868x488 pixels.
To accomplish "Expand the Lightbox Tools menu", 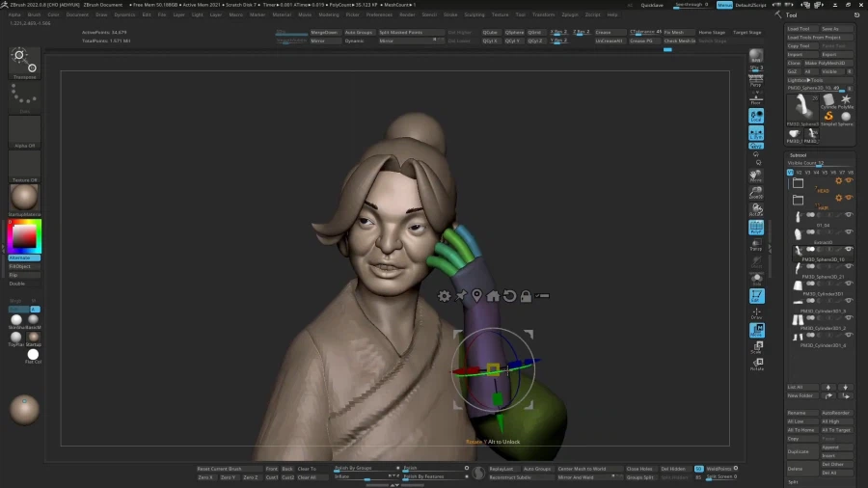I will point(804,80).
